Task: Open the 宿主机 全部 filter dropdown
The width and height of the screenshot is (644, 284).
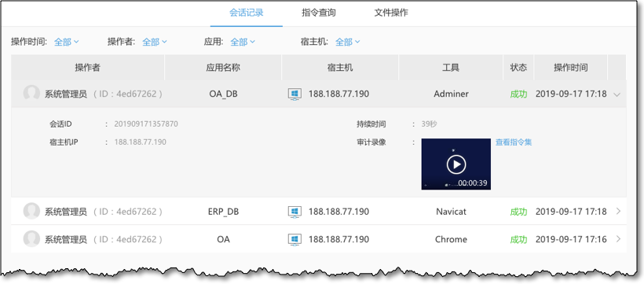Action: coord(347,42)
